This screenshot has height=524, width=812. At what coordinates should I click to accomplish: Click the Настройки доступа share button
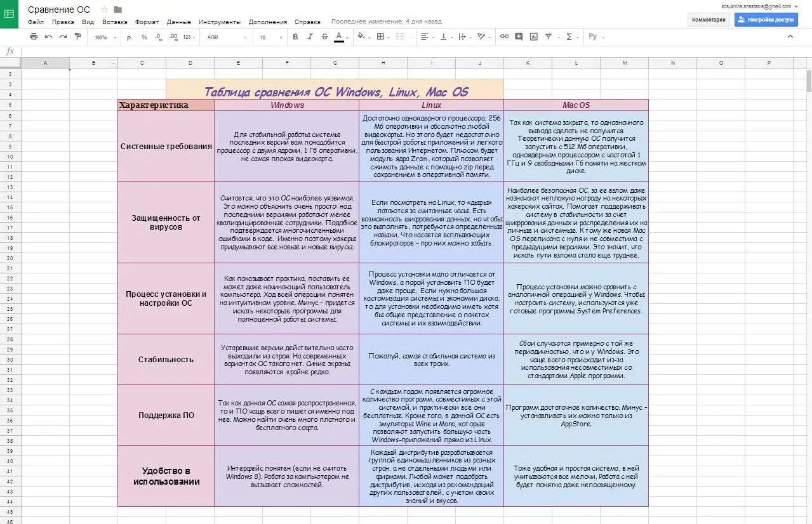click(766, 20)
